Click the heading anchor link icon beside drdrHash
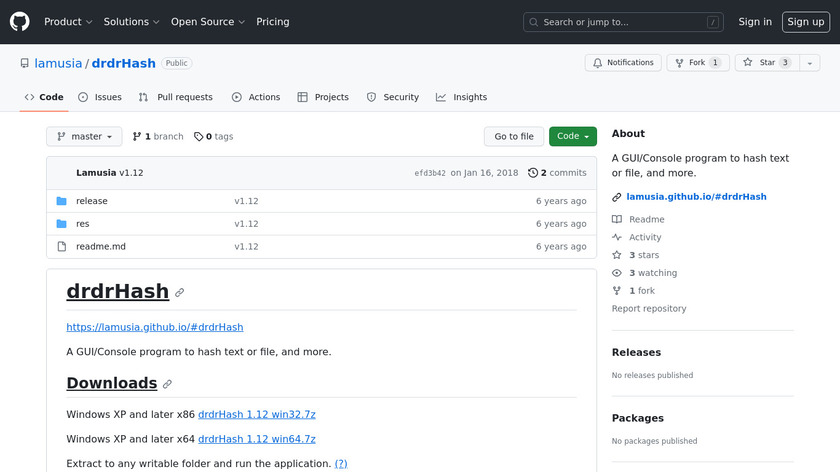Image resolution: width=840 pixels, height=472 pixels. click(x=180, y=293)
